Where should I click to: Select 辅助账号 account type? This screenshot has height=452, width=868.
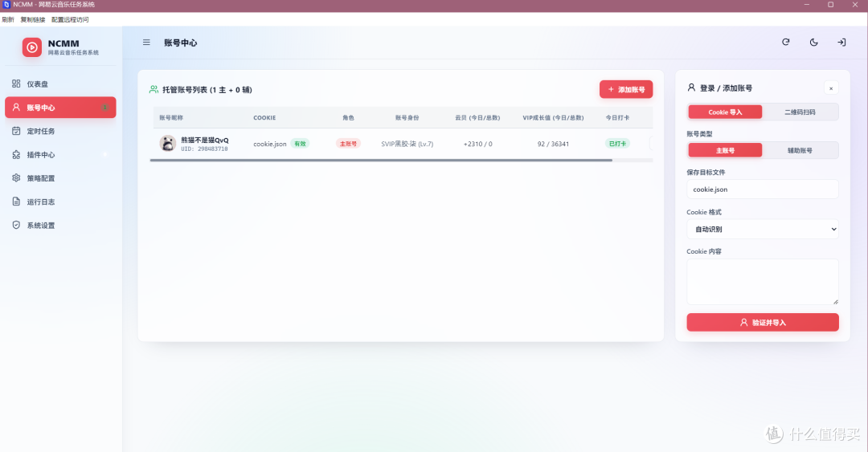coord(800,150)
